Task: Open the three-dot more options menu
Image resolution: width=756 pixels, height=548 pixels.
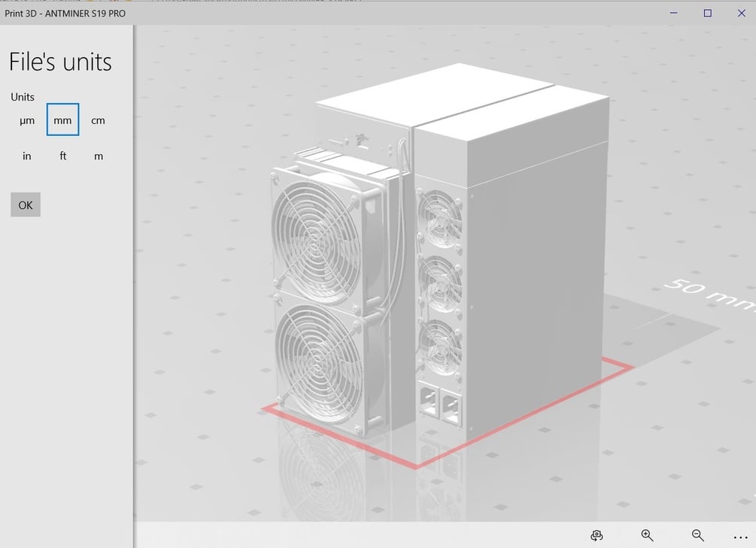Action: coord(740,537)
